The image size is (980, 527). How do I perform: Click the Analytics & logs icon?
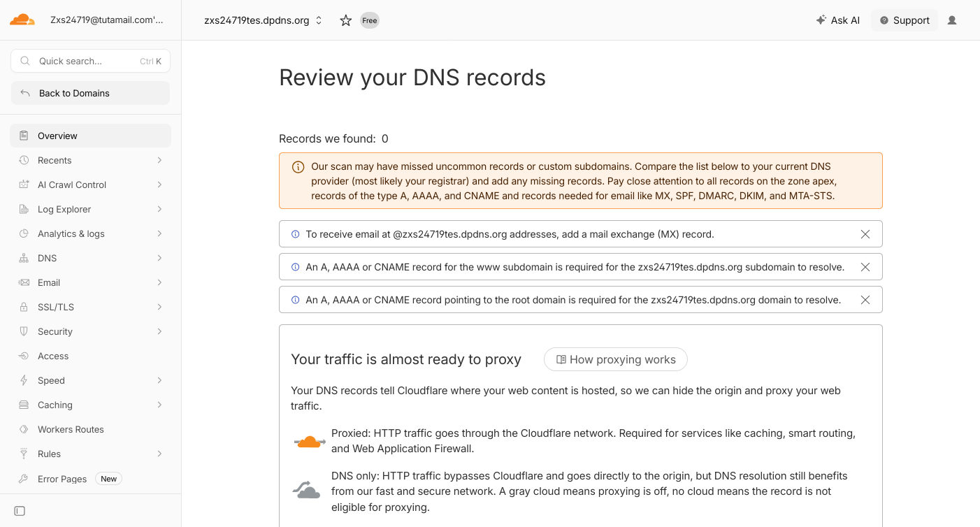pos(24,233)
